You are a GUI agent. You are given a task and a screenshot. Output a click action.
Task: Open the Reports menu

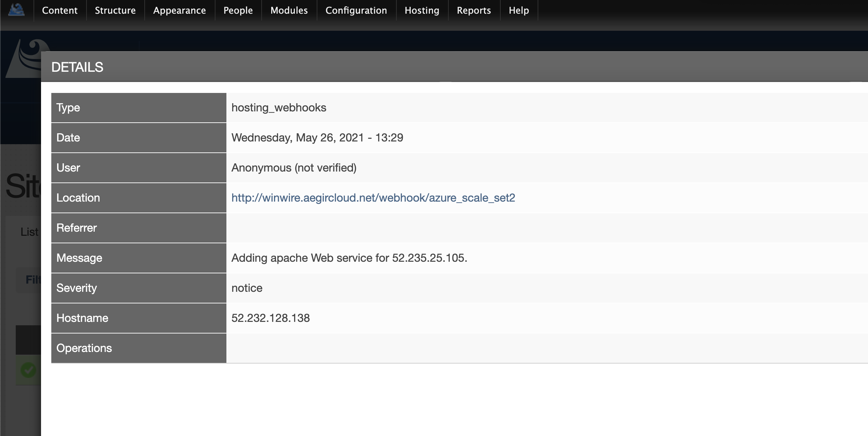click(x=473, y=10)
